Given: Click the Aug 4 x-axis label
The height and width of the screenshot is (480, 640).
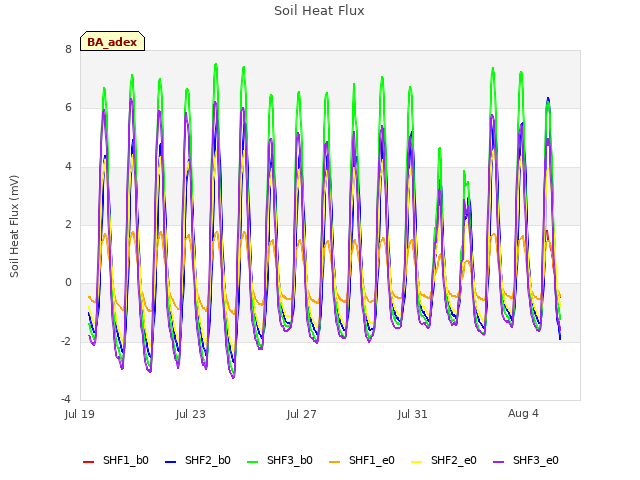Looking at the screenshot, I should (523, 413).
